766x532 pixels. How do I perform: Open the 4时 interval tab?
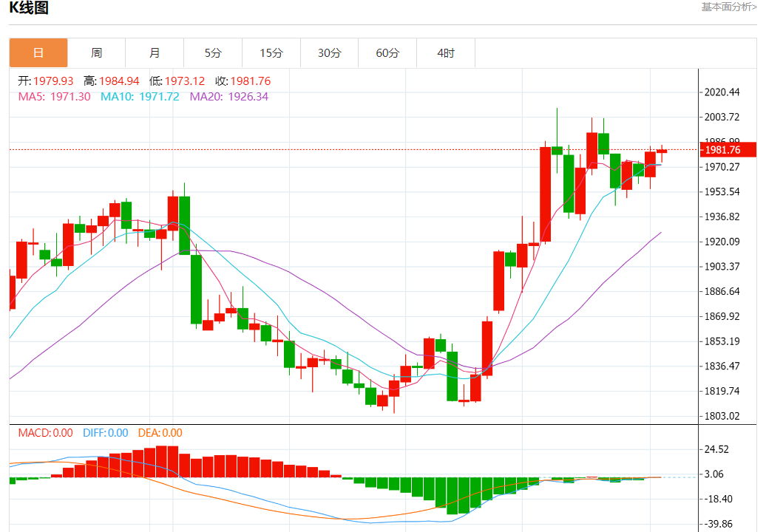coord(446,52)
